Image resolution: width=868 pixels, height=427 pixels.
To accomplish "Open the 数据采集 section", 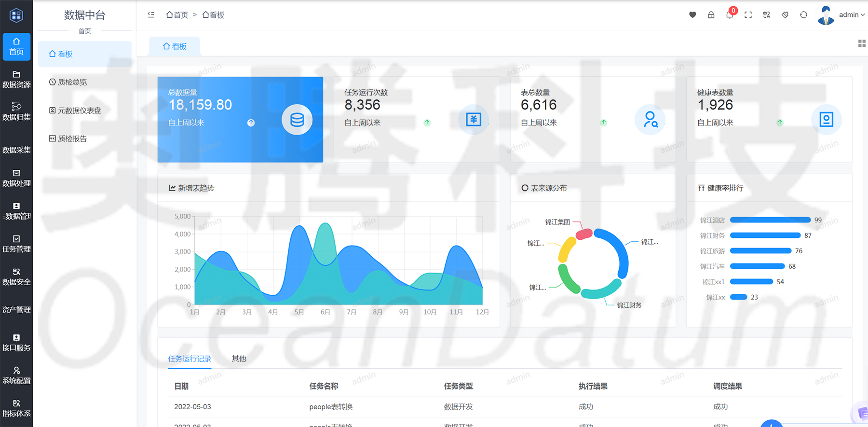I will tap(16, 150).
